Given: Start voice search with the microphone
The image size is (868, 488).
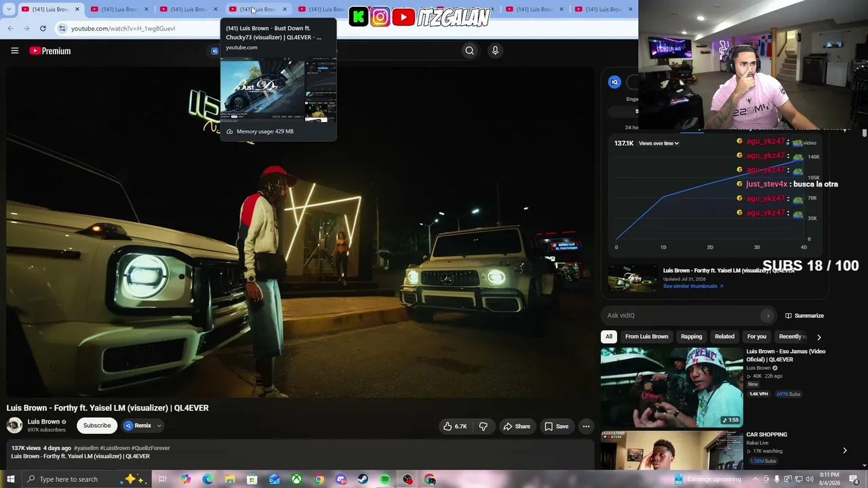Looking at the screenshot, I should point(495,51).
